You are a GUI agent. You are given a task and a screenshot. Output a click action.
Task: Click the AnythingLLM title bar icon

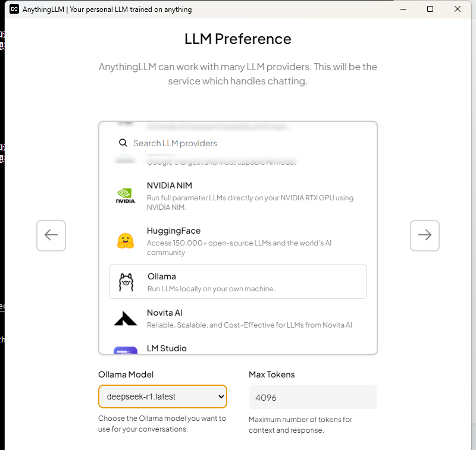[x=14, y=9]
